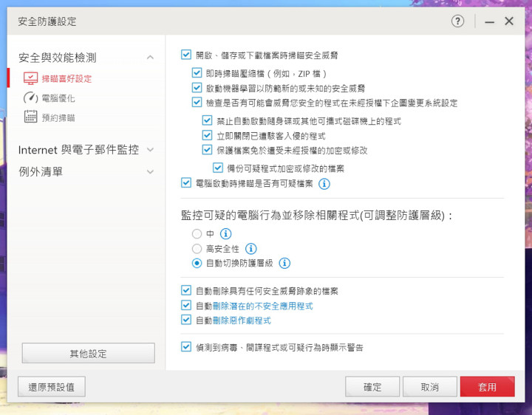Toggle 偵測到病毒時顯示警告 checkbox

click(x=186, y=347)
